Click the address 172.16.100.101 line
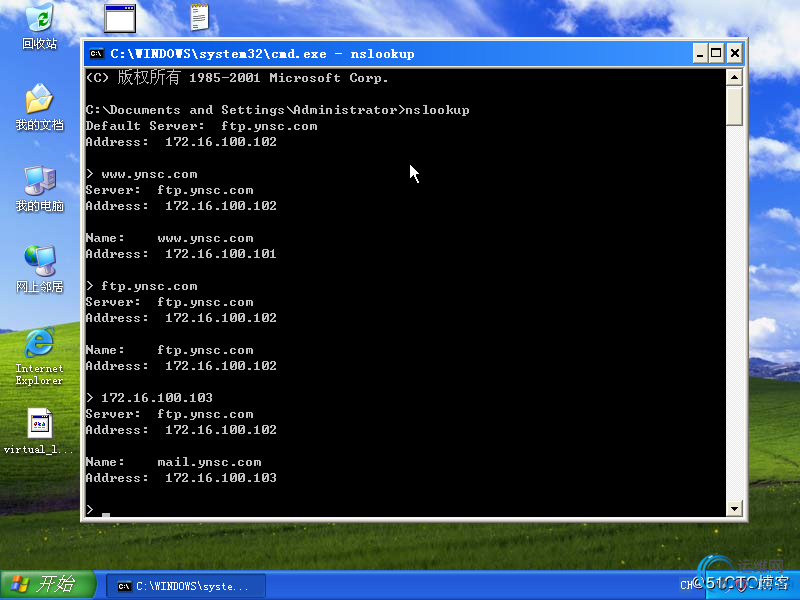 pos(181,254)
